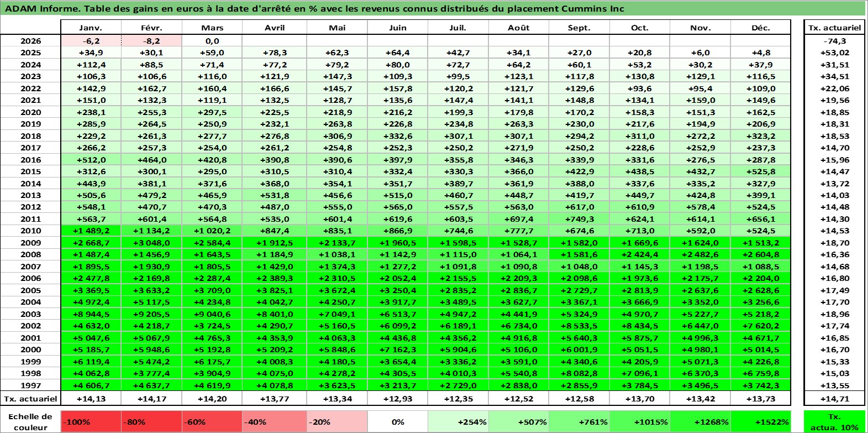Select the Mai column header

pyautogui.click(x=337, y=28)
